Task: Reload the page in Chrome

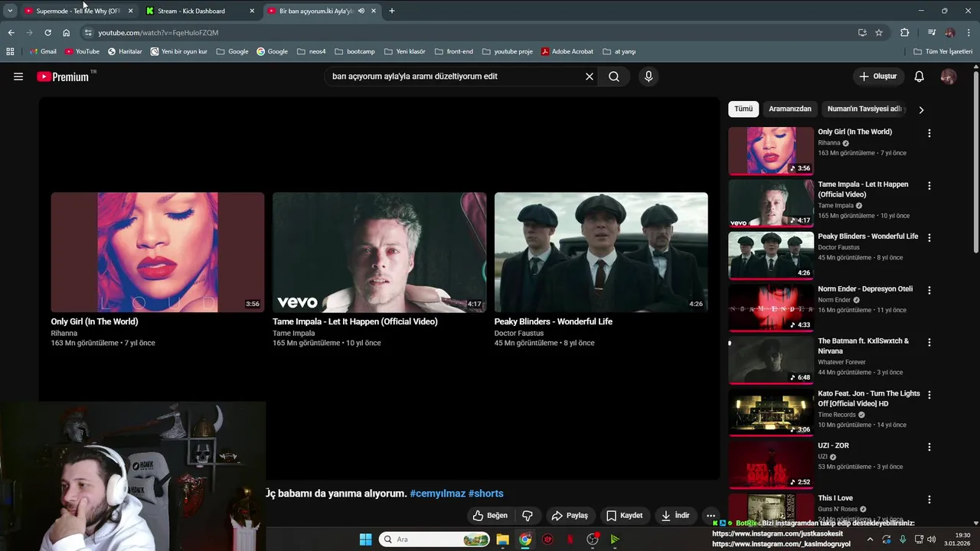Action: pyautogui.click(x=47, y=33)
